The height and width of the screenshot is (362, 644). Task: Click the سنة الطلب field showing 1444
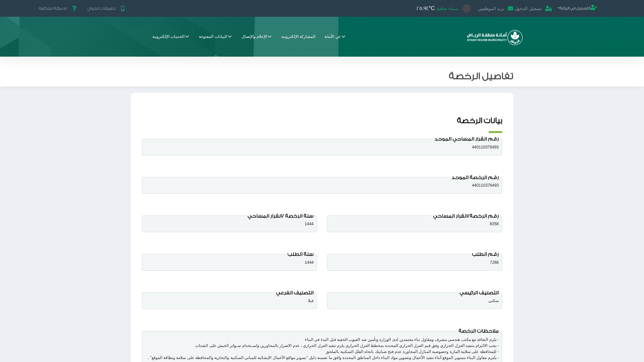coord(229,262)
